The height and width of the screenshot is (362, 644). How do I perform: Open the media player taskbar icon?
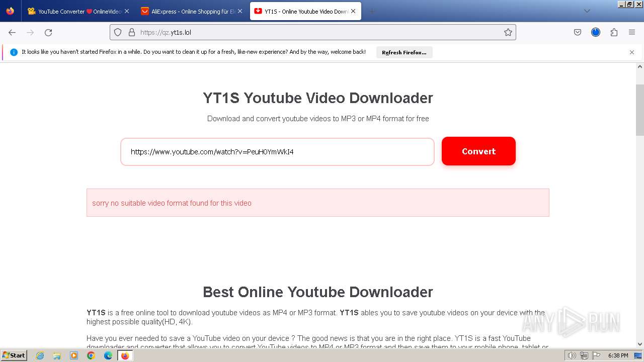pos(74,355)
